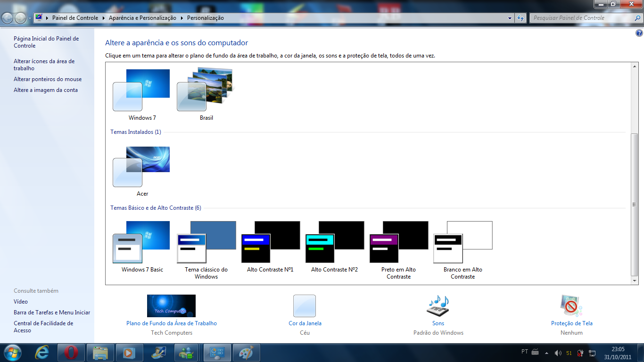Select the active Personalization taskbar button
Image resolution: width=644 pixels, height=362 pixels.
217,353
